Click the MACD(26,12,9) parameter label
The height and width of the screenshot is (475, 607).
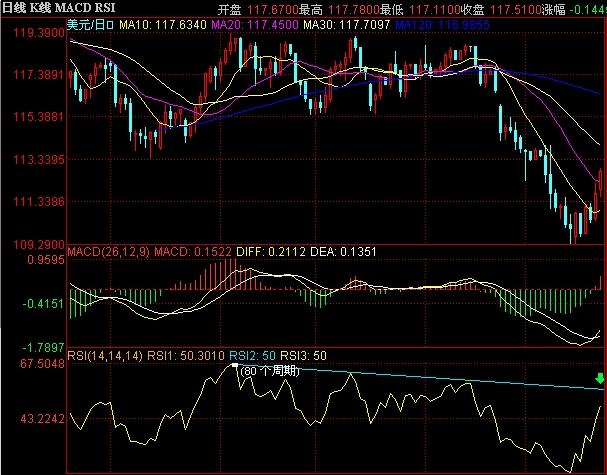click(109, 252)
